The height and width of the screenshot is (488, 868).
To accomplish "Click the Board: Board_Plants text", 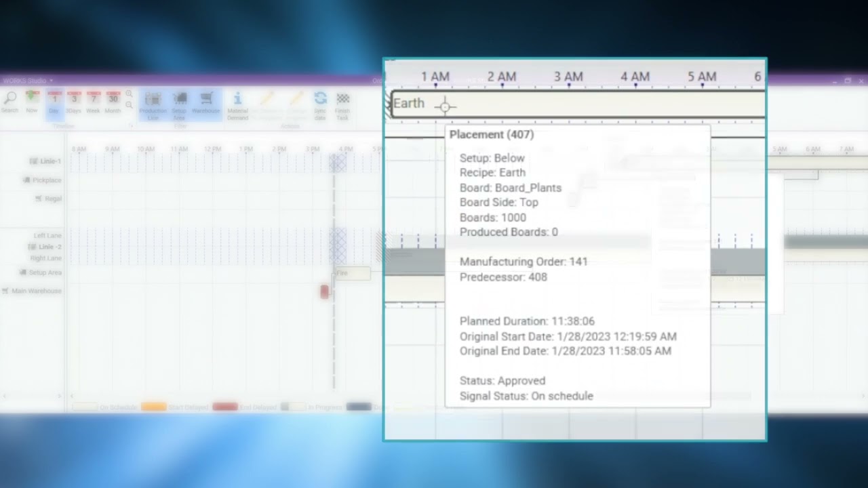I will pos(511,188).
